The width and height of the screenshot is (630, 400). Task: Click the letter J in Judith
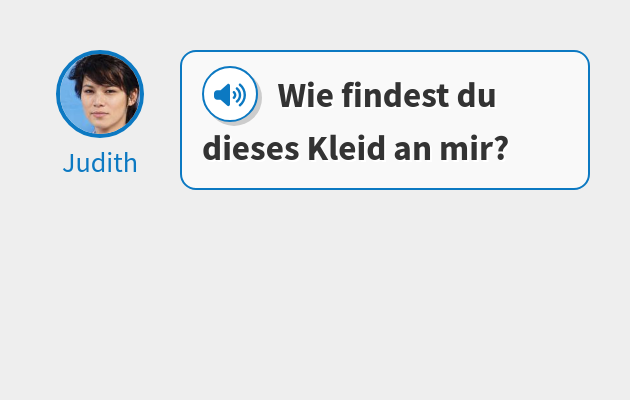pos(69,163)
